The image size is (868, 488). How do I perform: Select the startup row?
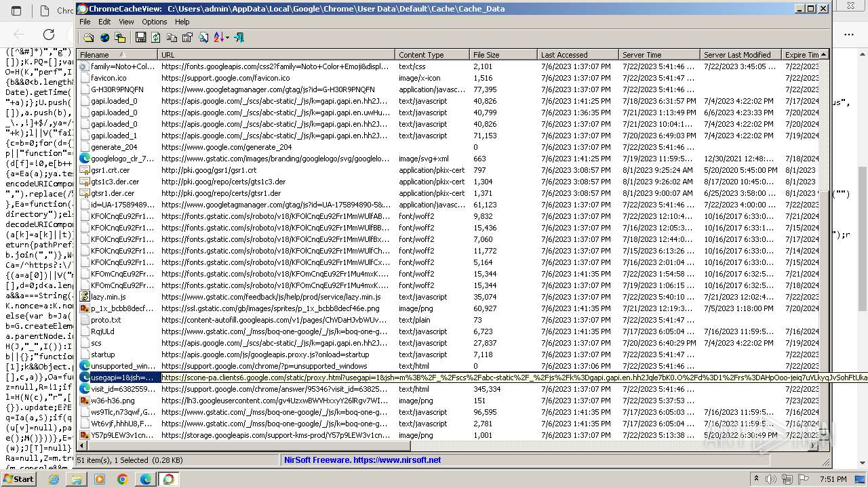tap(448, 354)
